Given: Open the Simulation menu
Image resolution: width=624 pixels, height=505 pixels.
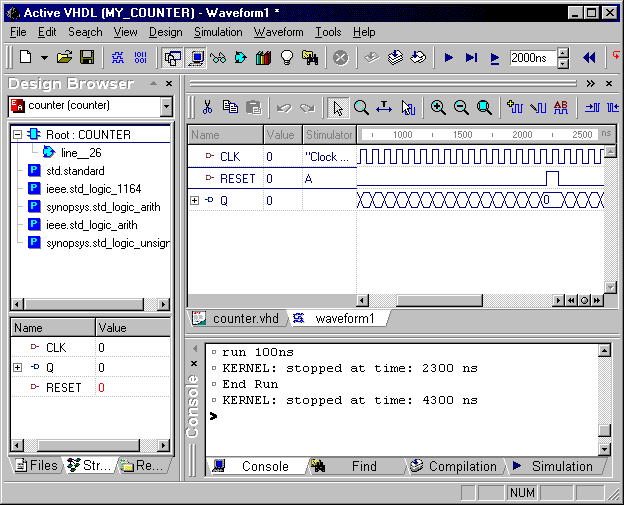Looking at the screenshot, I should [218, 32].
